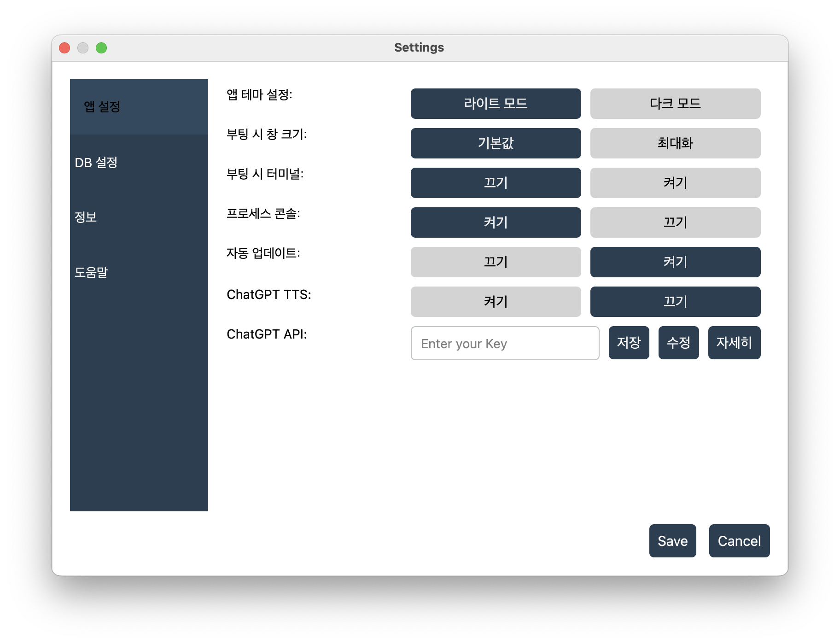Open the 도움말 sidebar tab
Viewport: 840px width, 644px height.
click(x=139, y=272)
